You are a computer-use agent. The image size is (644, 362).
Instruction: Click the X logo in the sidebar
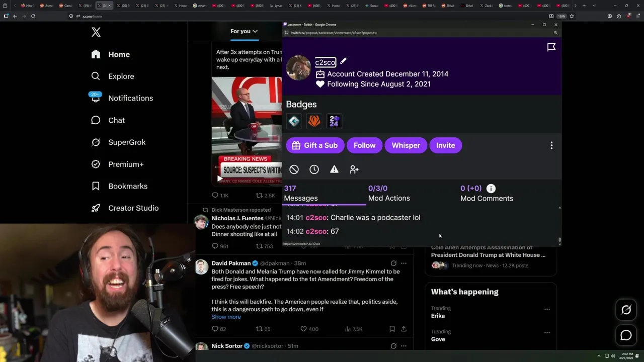(x=96, y=32)
